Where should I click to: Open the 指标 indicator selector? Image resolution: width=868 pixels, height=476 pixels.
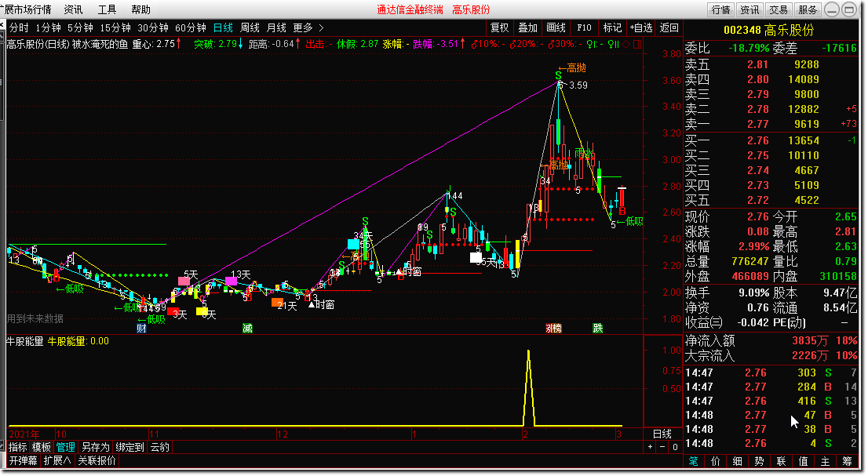pyautogui.click(x=18, y=447)
